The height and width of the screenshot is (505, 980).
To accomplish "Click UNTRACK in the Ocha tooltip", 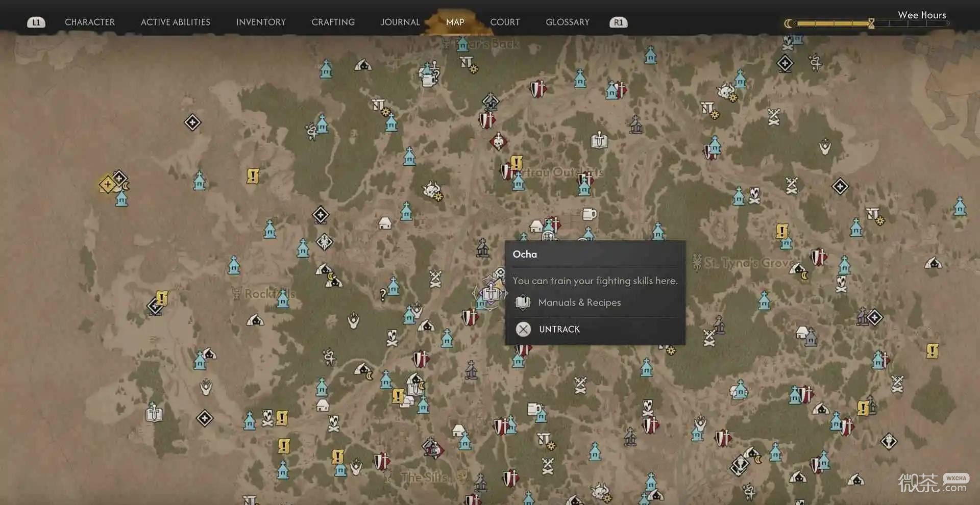I will click(559, 330).
